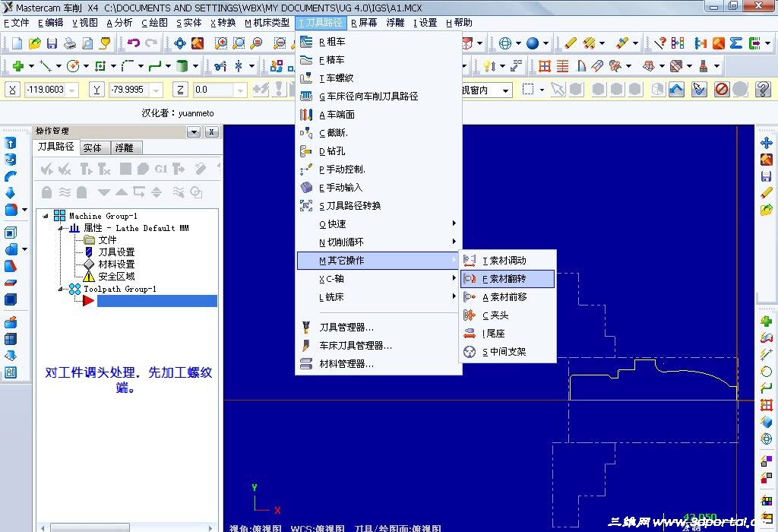Click the G1 post process icon
The width and height of the screenshot is (778, 532).
point(161,169)
